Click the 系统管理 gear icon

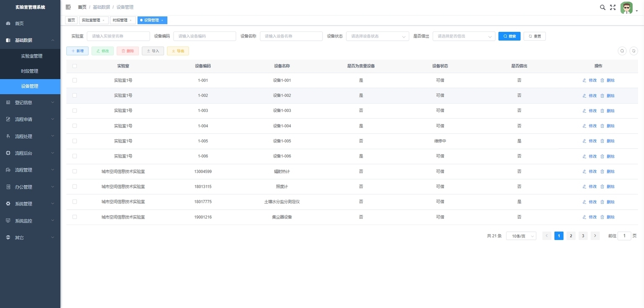point(8,204)
